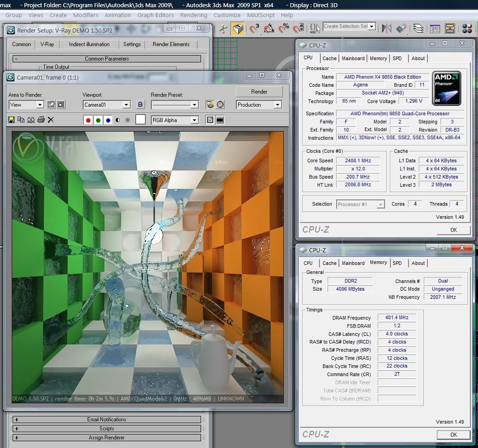The height and width of the screenshot is (448, 478).
Task: Open the Curve Editor from the toolbar
Action: 435,28
